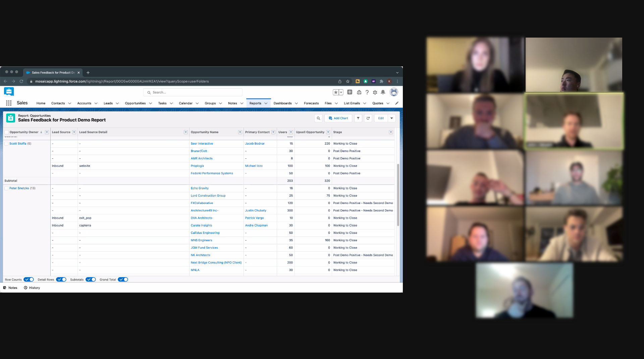Image resolution: width=644 pixels, height=359 pixels.
Task: Click the Favorites star icon
Action: (335, 92)
